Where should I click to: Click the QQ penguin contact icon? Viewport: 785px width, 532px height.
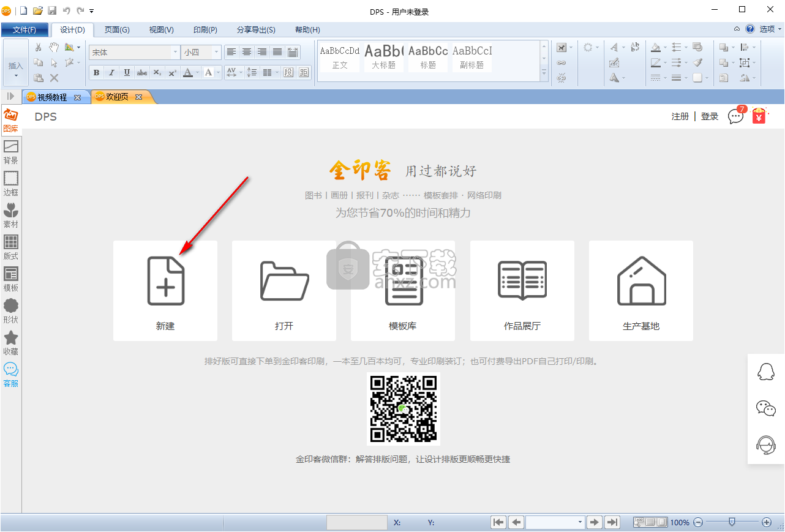coord(766,372)
